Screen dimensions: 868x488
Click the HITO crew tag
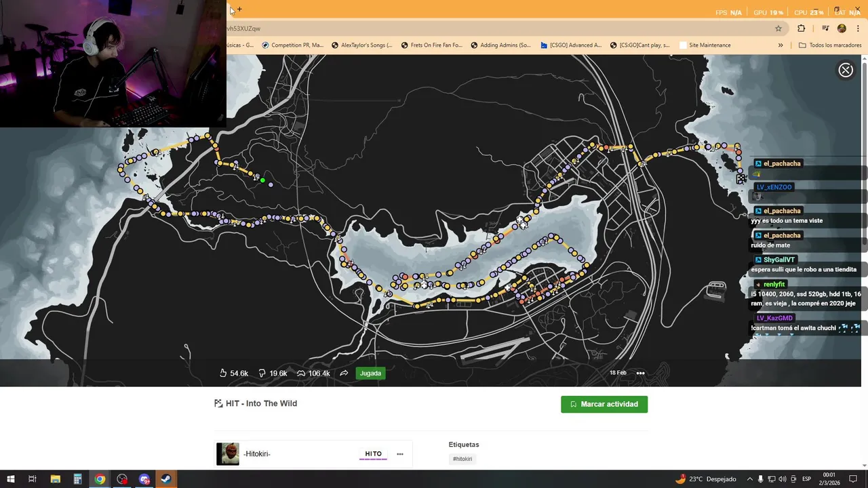(373, 454)
